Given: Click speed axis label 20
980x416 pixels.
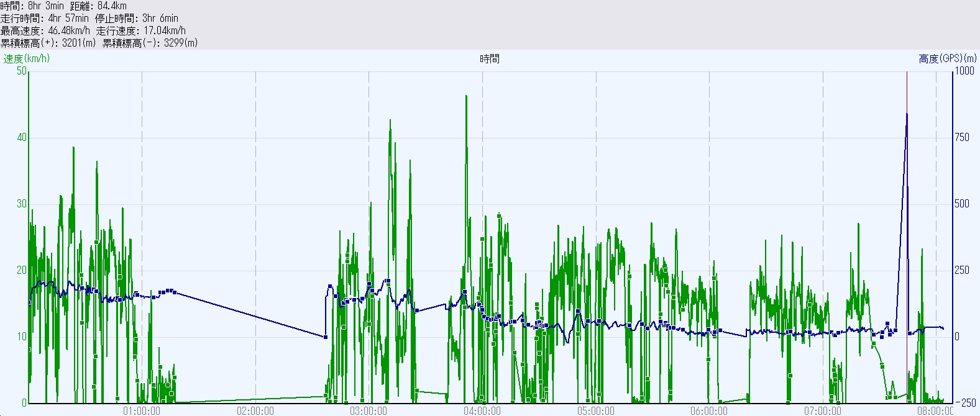Looking at the screenshot, I should coord(22,270).
